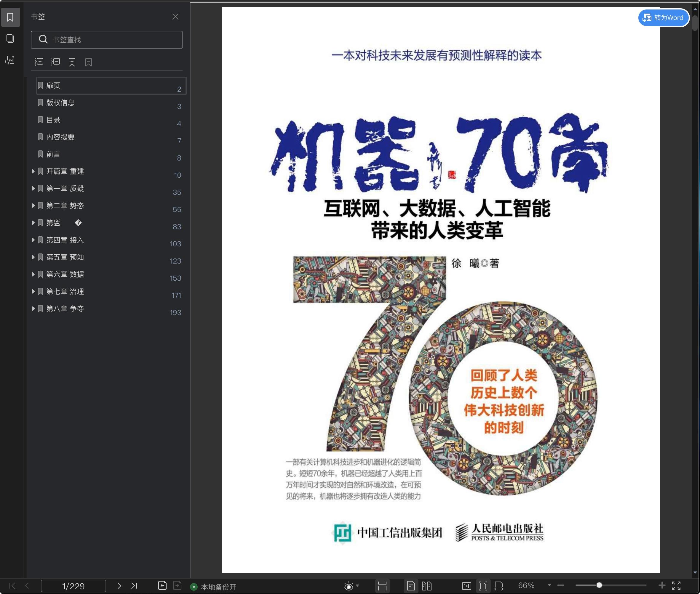The width and height of the screenshot is (700, 594).
Task: Set actual size 1:1 zoom icon
Action: [x=467, y=586]
